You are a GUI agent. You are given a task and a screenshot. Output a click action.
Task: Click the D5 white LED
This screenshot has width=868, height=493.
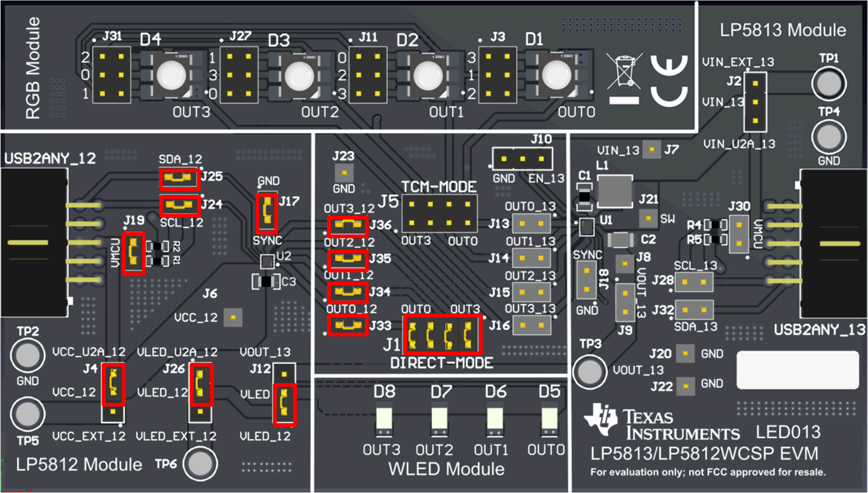click(x=549, y=420)
